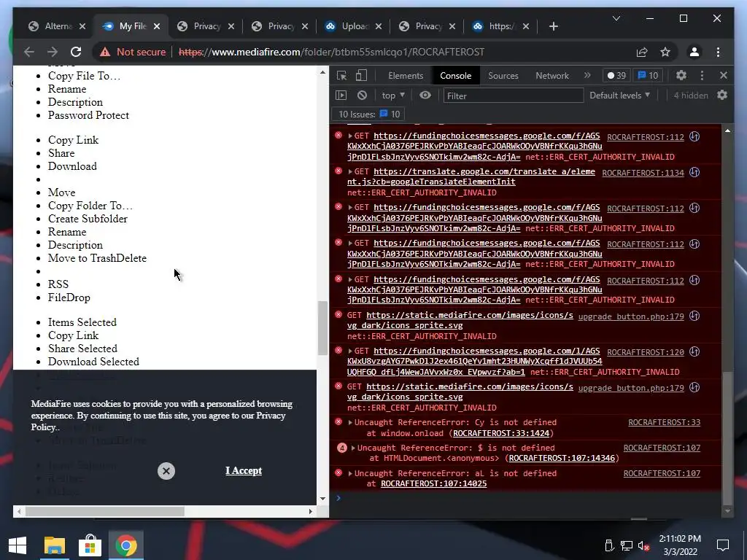747x560 pixels.
Task: Focus the console Filter field
Action: click(513, 96)
